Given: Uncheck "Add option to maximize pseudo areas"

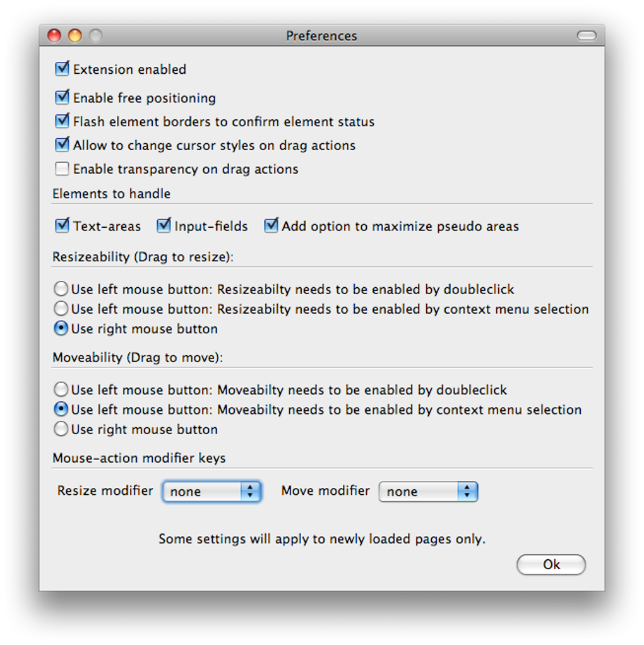Looking at the screenshot, I should [271, 225].
